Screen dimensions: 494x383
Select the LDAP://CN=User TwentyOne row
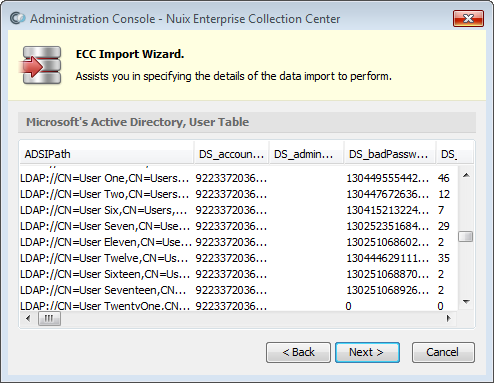point(238,306)
